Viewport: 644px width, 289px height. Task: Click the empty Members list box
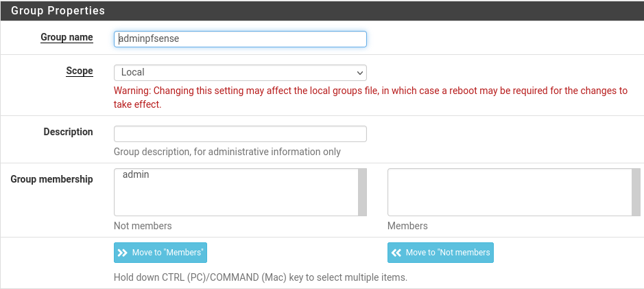[x=510, y=192]
